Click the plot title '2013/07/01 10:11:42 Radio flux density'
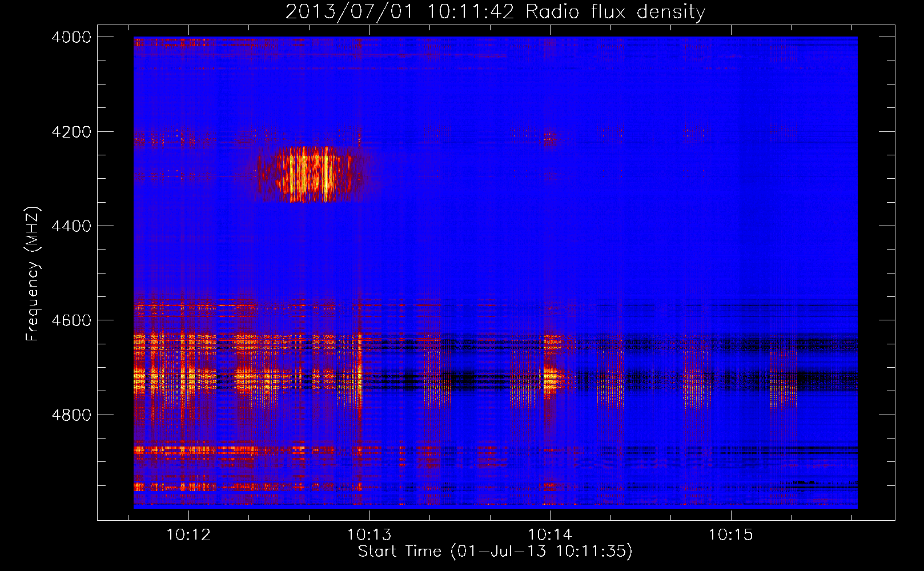Viewport: 924px width, 571px height. coord(495,11)
